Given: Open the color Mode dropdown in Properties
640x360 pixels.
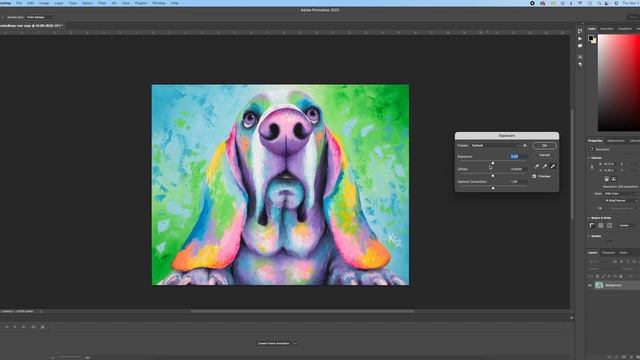Looking at the screenshot, I should click(x=622, y=194).
